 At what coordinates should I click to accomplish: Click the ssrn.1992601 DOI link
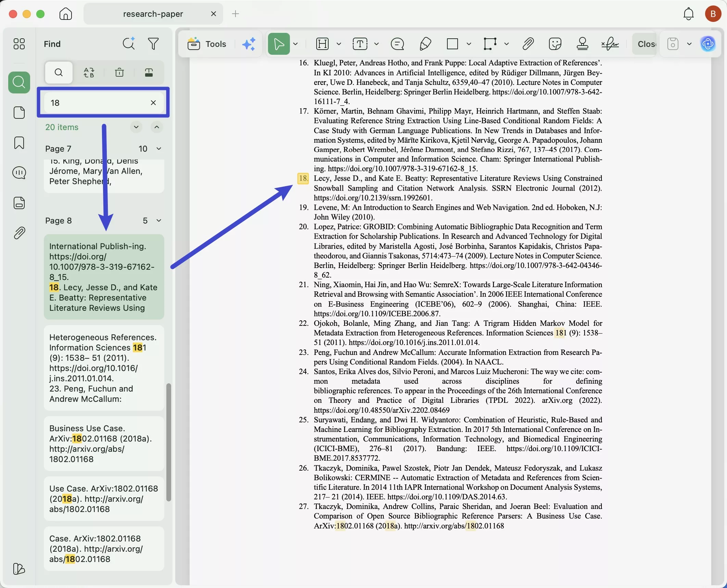click(x=373, y=198)
